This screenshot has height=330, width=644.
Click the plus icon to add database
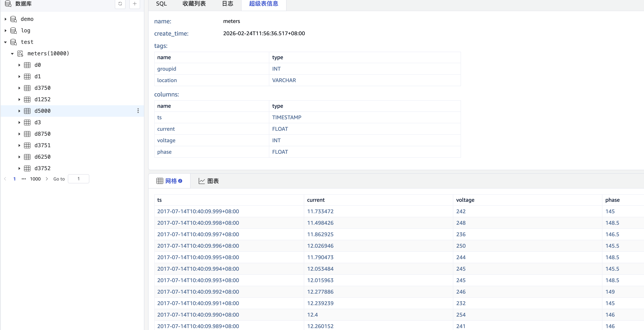[x=135, y=4]
